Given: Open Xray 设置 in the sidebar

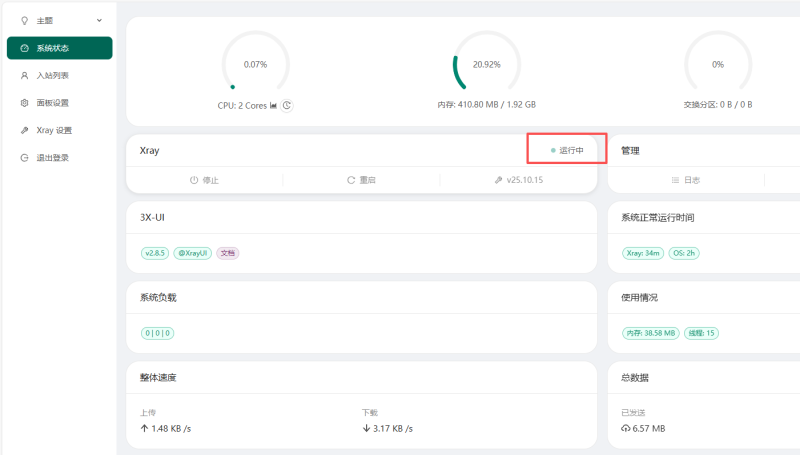Looking at the screenshot, I should (60, 130).
